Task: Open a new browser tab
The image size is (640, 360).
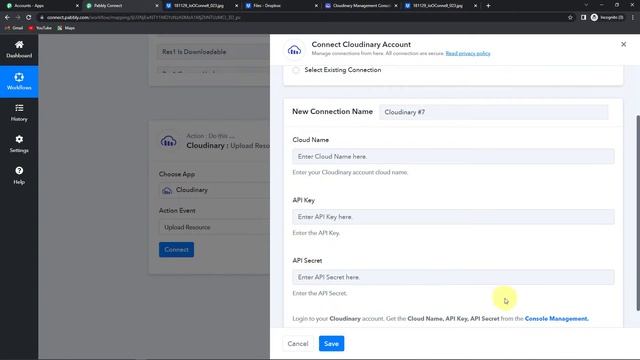Action: click(488, 6)
